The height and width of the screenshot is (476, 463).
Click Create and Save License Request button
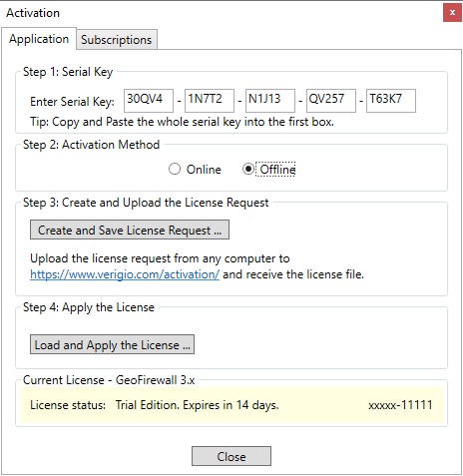pos(130,230)
